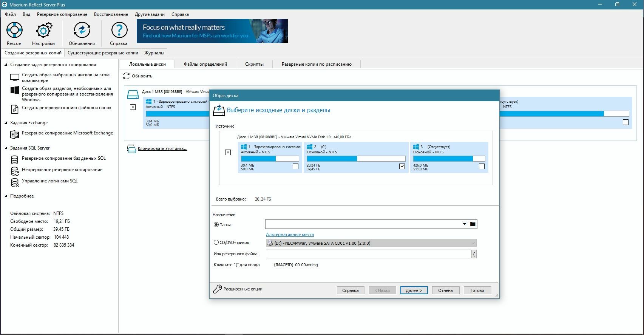
Task: Uncheck the partition 2 (C:) checkbox
Action: coord(402,167)
